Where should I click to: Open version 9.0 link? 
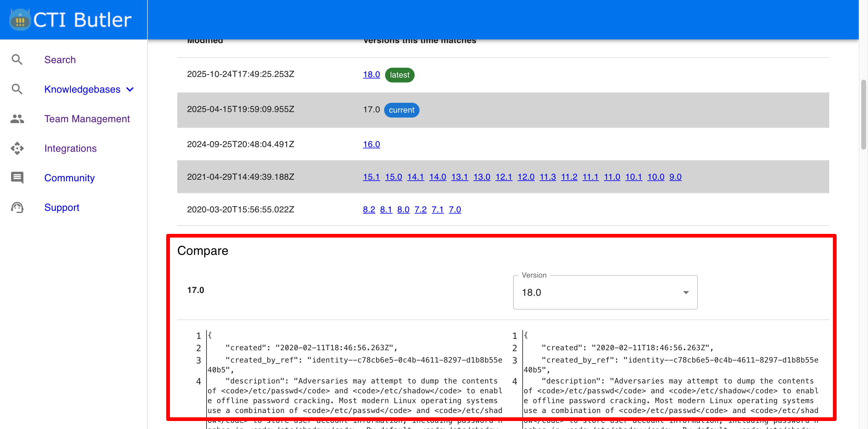coord(675,177)
